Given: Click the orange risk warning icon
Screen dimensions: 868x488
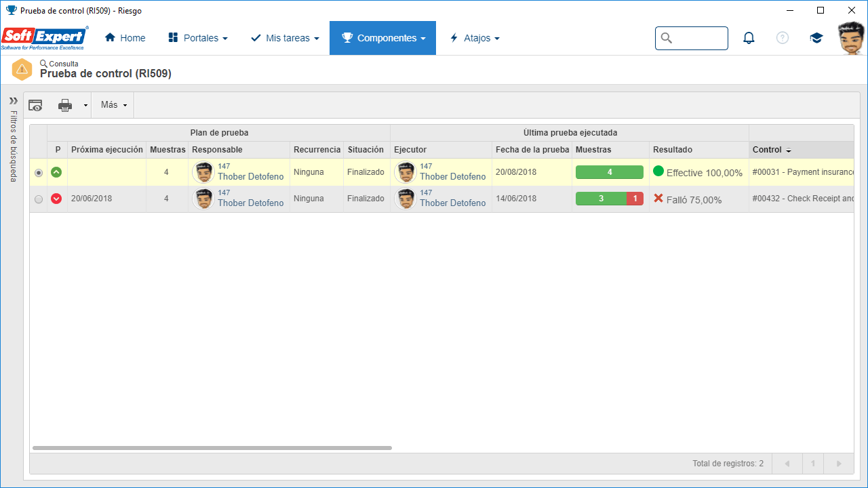Looking at the screenshot, I should [x=22, y=69].
